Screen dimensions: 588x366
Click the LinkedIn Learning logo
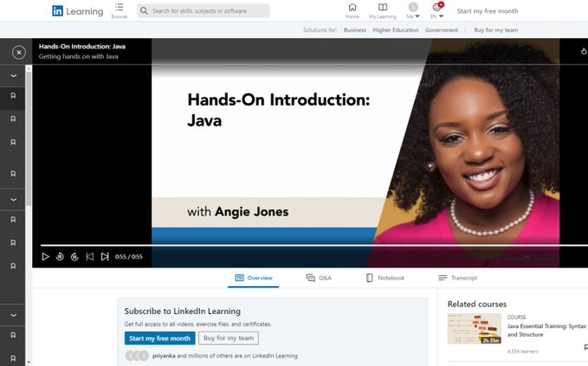point(78,11)
